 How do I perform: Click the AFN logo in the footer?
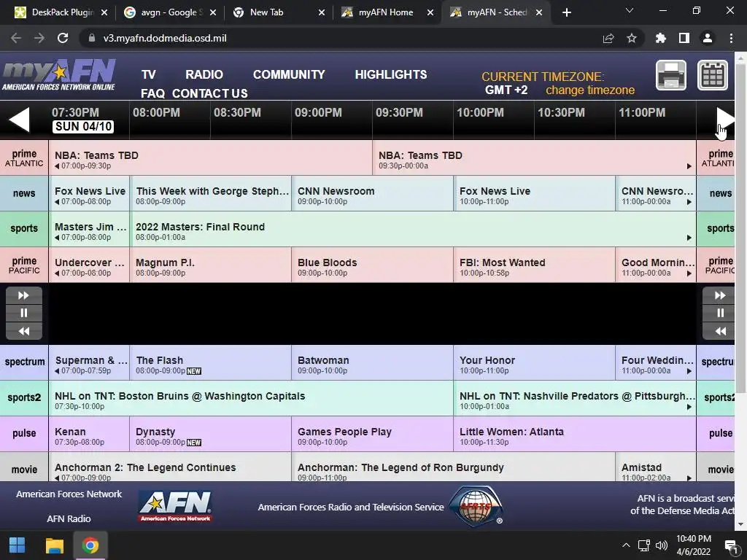175,507
